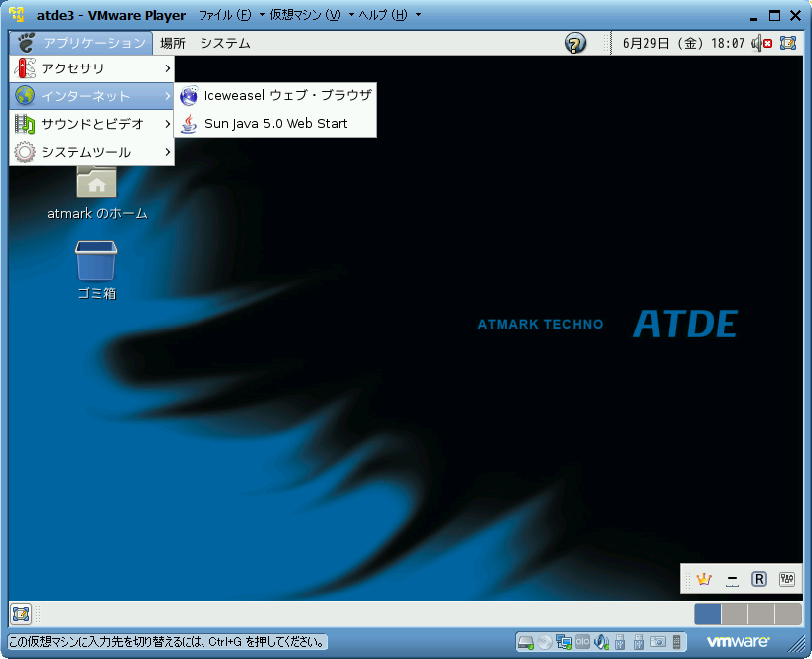Click the underscore input mode icon

(x=732, y=579)
